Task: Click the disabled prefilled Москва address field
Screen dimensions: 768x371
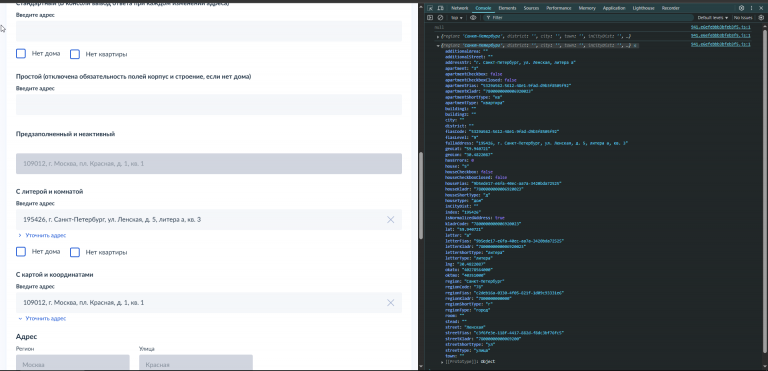Action: coord(209,164)
